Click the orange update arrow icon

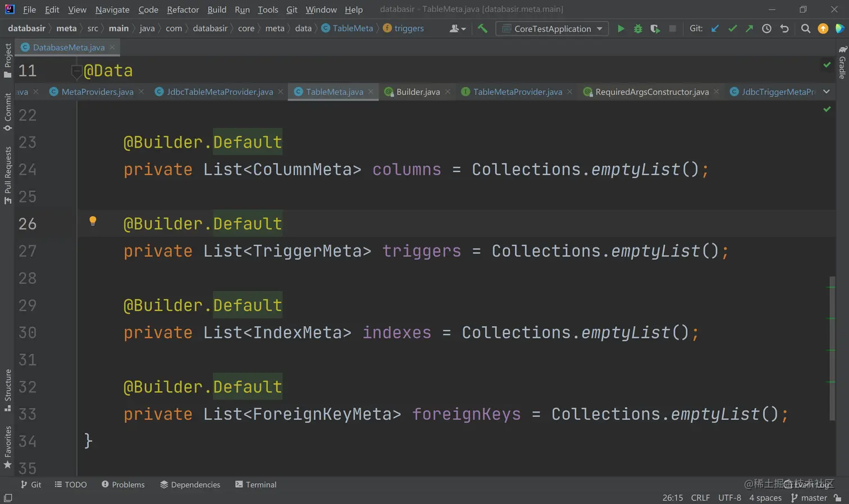[823, 29]
